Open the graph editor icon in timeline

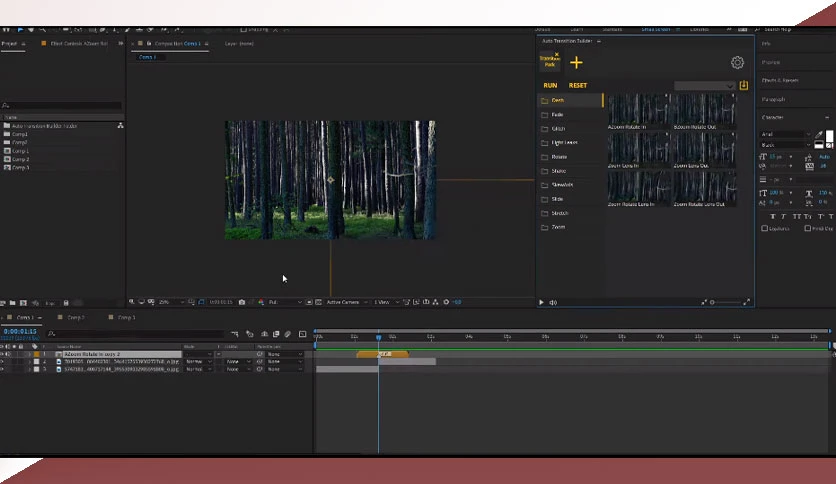(302, 334)
